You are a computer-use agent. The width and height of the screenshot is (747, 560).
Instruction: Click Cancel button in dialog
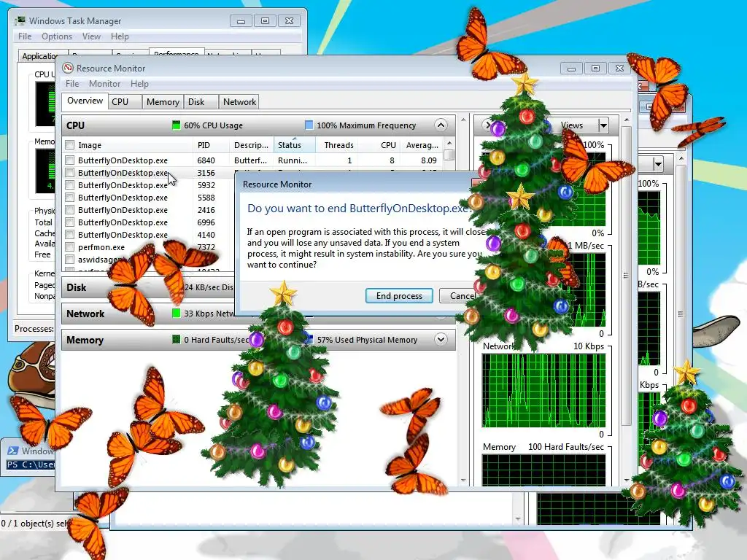457,296
